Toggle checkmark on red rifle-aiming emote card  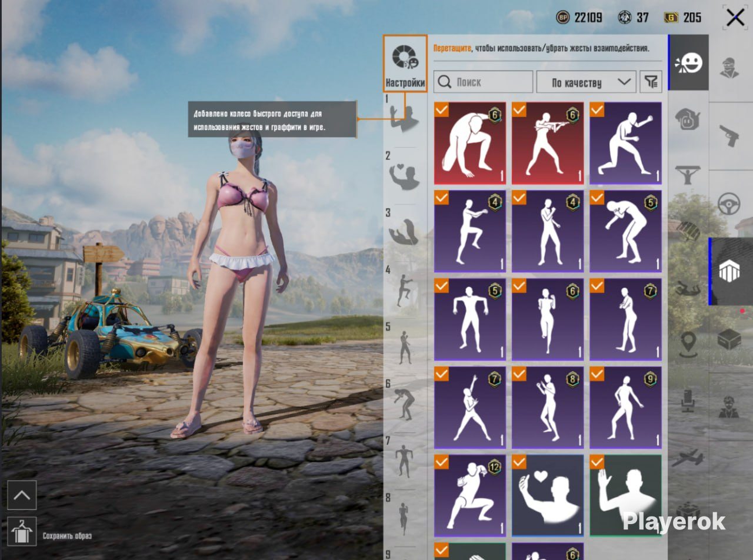point(519,110)
